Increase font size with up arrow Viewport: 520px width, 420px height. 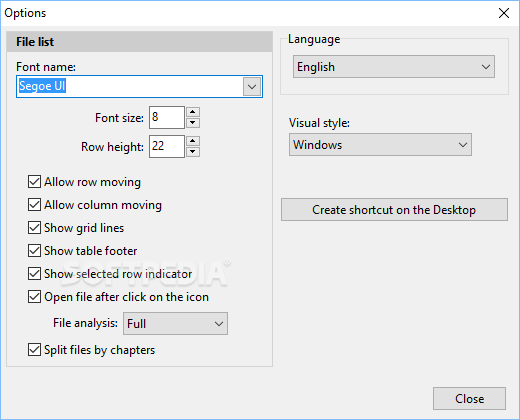point(193,112)
